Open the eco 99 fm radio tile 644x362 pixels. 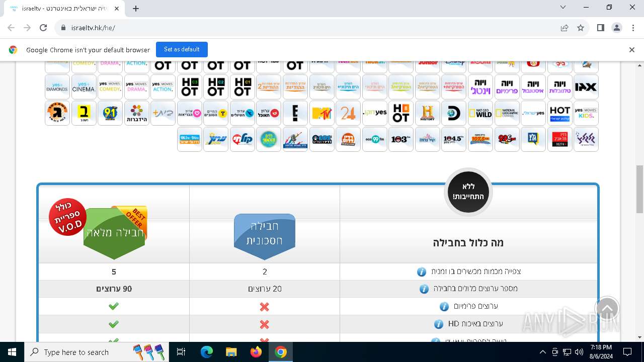[374, 139]
